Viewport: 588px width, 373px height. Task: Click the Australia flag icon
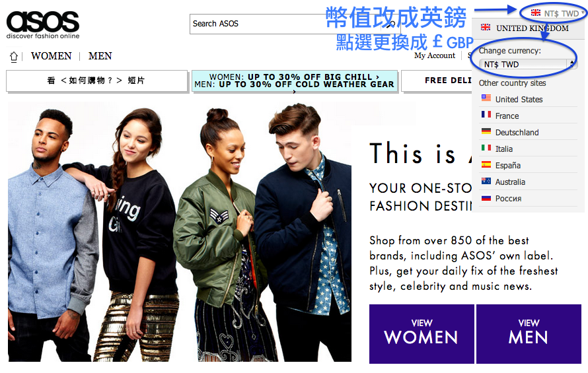pyautogui.click(x=486, y=181)
